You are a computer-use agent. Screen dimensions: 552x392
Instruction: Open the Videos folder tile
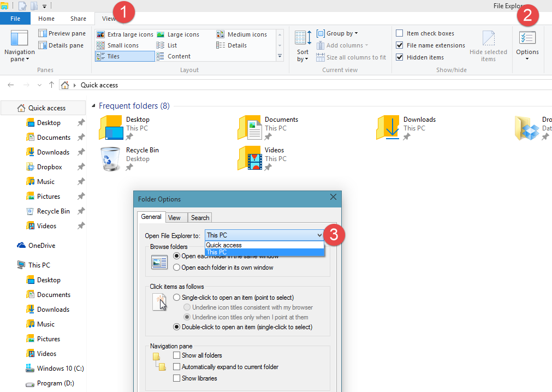pos(262,159)
